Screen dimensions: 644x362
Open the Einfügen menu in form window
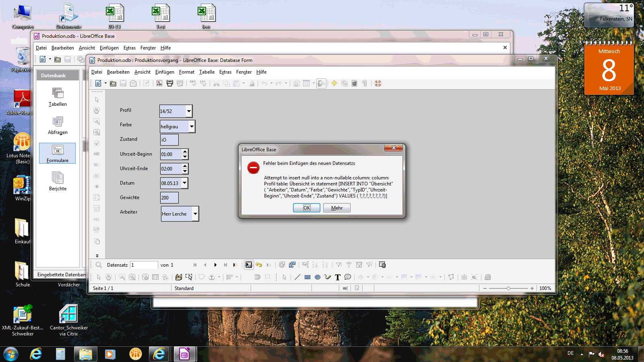click(165, 72)
